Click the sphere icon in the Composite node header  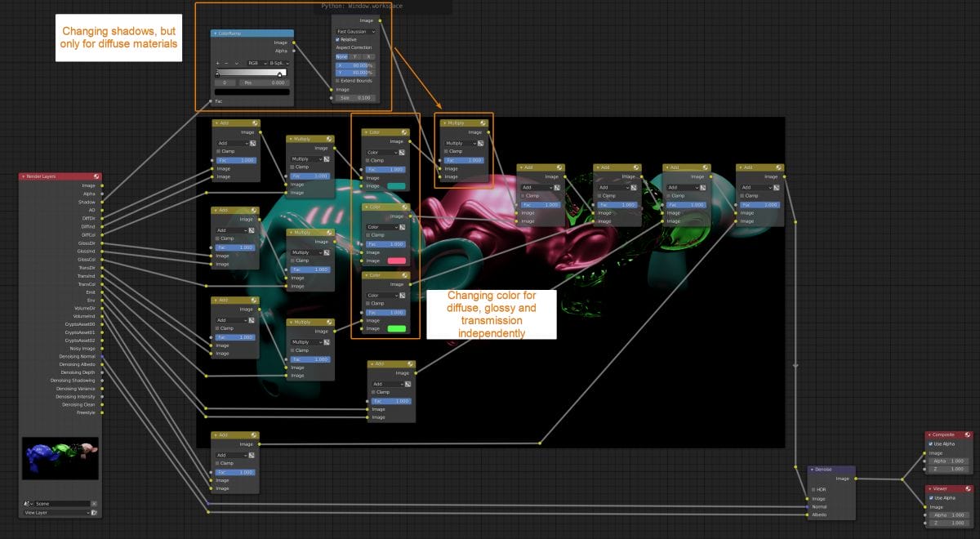pyautogui.click(x=968, y=434)
